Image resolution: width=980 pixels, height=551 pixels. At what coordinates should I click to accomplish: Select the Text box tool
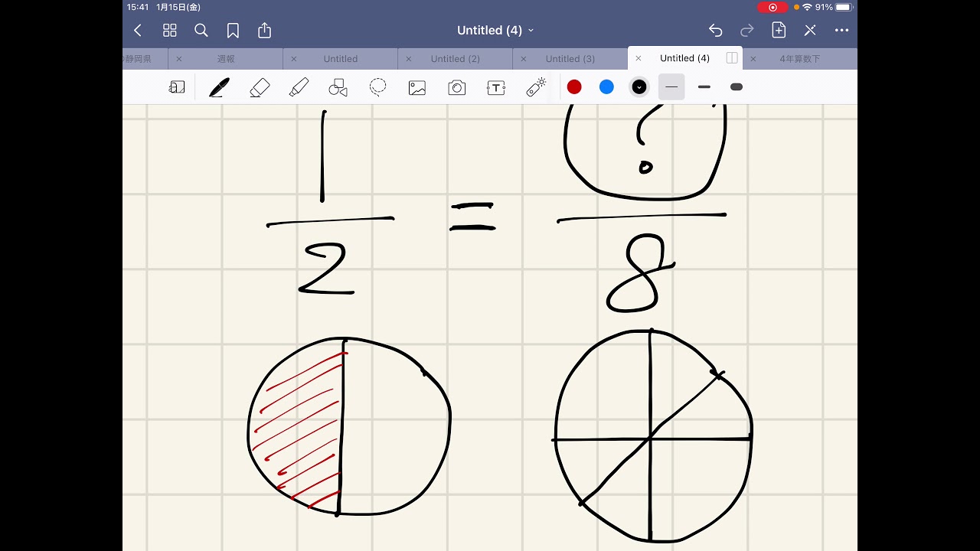(x=496, y=88)
